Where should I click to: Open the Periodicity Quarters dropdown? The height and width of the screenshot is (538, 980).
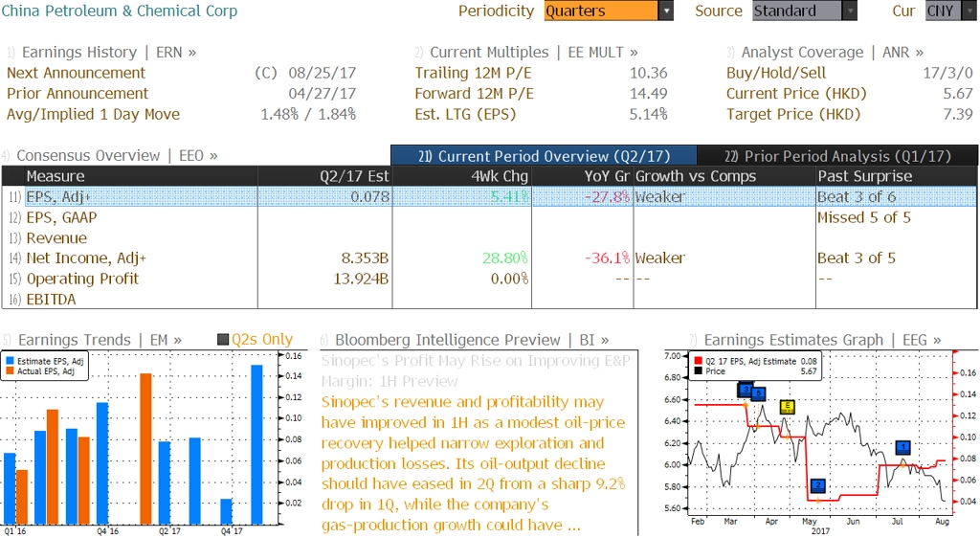608,11
